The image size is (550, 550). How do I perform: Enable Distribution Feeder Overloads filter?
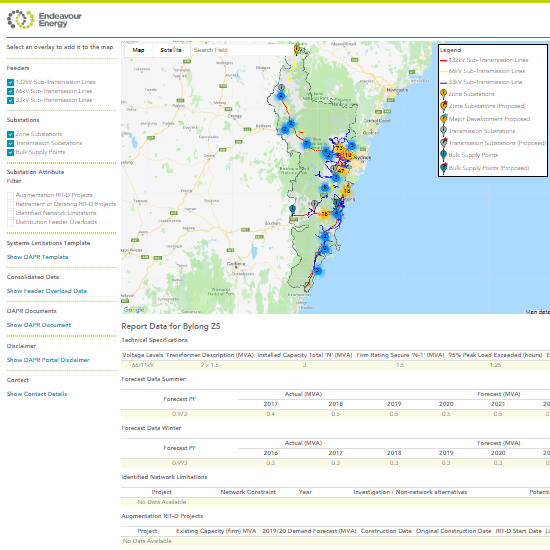coord(10,222)
